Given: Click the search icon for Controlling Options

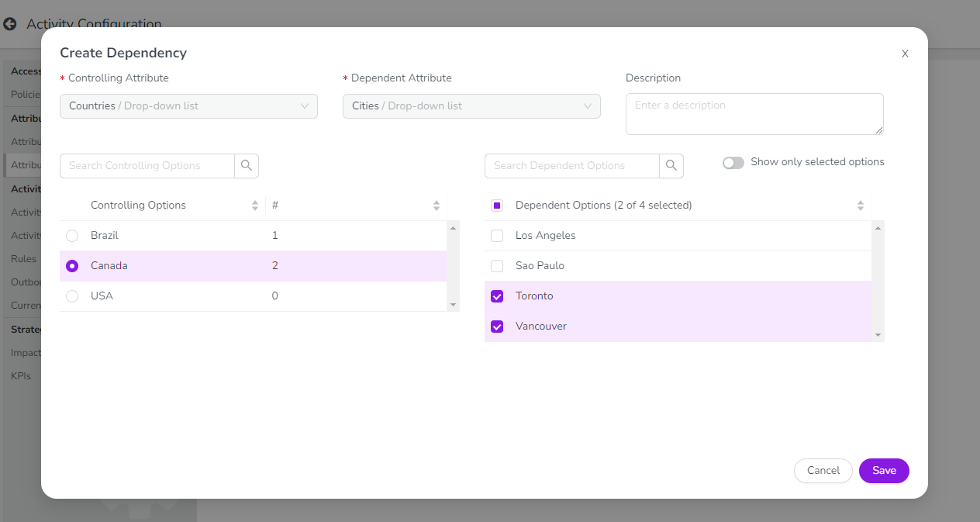Looking at the screenshot, I should click(x=247, y=166).
